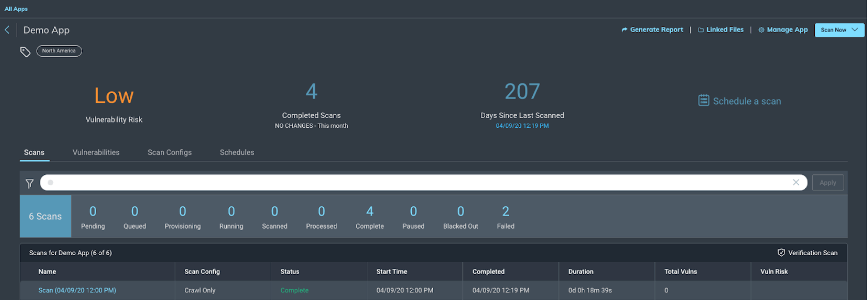Screen dimensions: 868x300
Task: Click into the scan filter search field
Action: [x=413, y=183]
